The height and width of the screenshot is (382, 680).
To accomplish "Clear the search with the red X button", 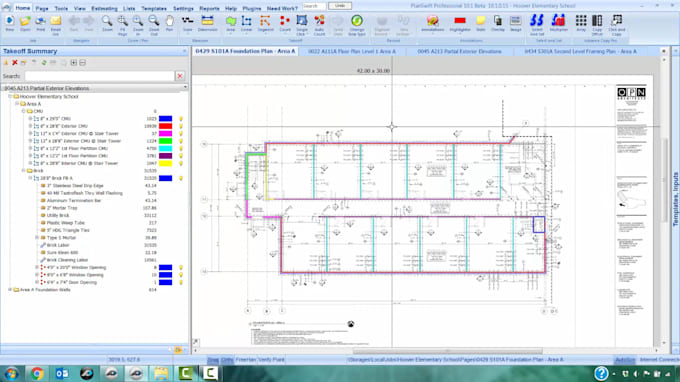I will click(180, 76).
